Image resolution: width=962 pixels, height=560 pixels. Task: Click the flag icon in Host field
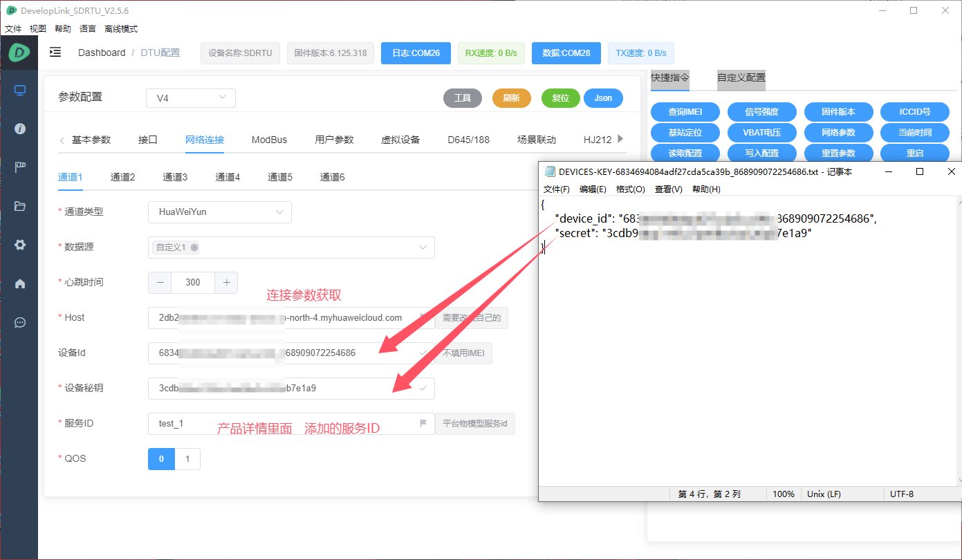click(x=423, y=317)
